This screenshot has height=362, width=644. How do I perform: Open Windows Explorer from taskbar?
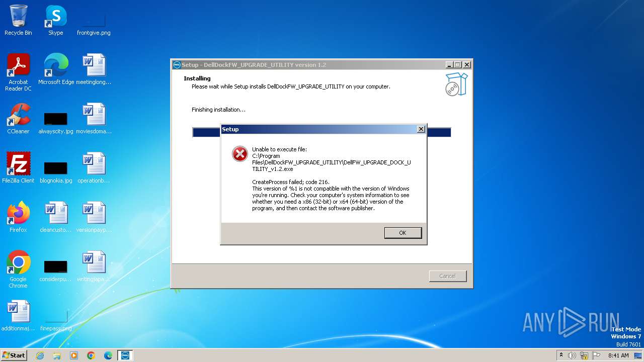coord(57,355)
